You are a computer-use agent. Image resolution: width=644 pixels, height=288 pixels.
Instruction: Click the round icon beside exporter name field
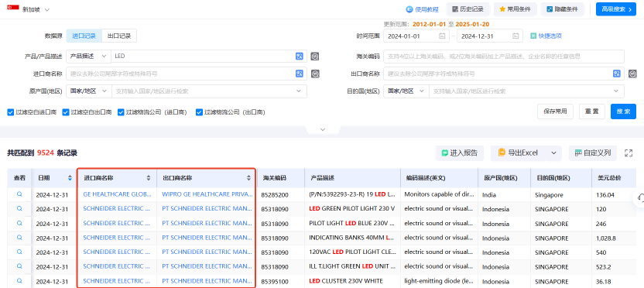(x=633, y=74)
